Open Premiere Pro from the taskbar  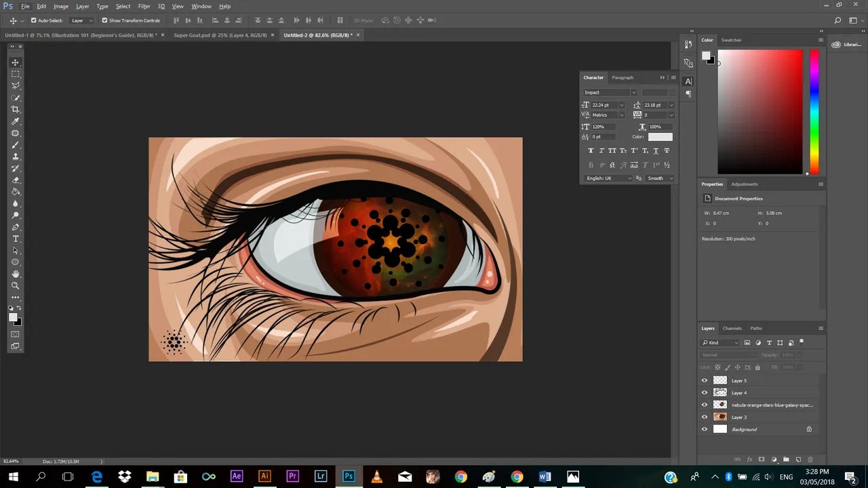pyautogui.click(x=293, y=476)
